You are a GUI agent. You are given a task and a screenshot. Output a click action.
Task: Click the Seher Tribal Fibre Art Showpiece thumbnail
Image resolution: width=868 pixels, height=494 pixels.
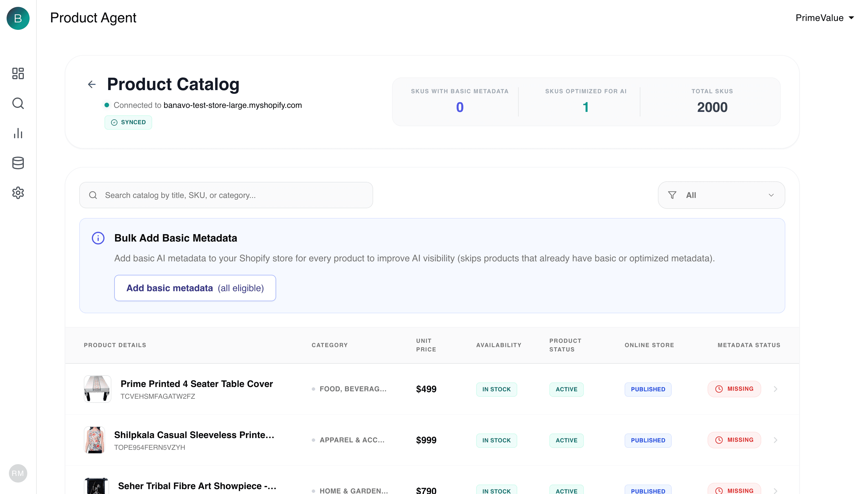coord(96,486)
